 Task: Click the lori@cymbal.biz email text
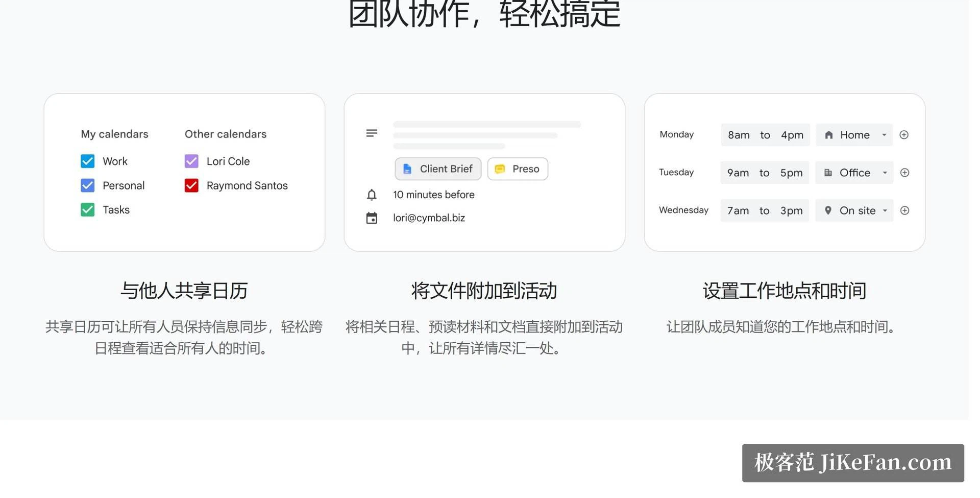tap(429, 218)
